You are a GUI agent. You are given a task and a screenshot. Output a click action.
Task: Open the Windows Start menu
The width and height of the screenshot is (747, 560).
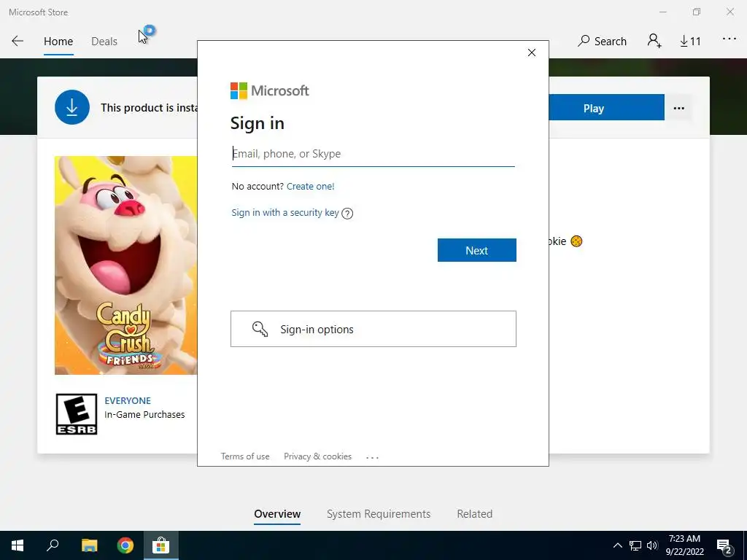point(18,545)
